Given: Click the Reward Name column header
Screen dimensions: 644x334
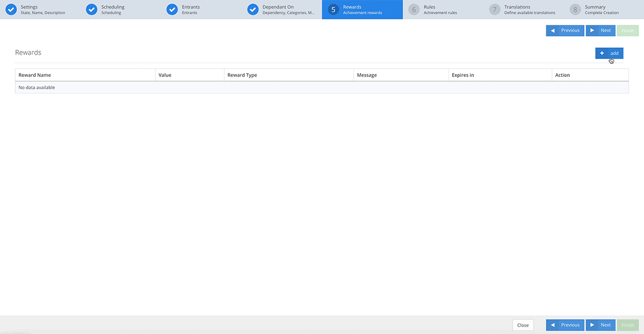Looking at the screenshot, I should (x=35, y=75).
